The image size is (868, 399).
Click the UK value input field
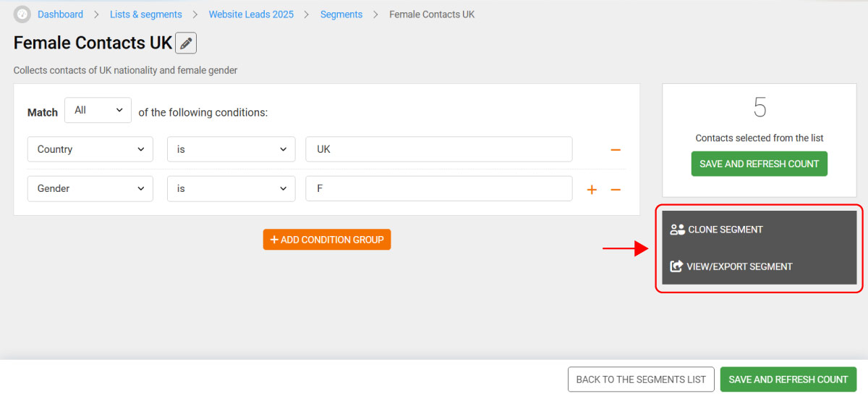(x=438, y=150)
